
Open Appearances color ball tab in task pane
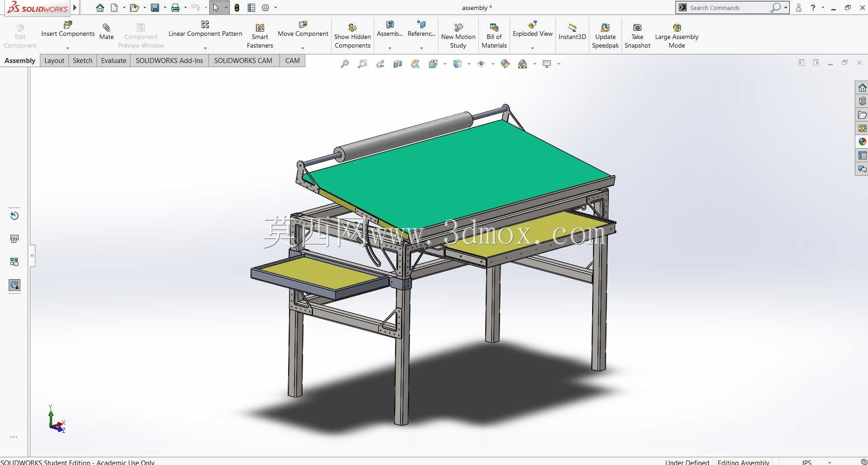(862, 142)
